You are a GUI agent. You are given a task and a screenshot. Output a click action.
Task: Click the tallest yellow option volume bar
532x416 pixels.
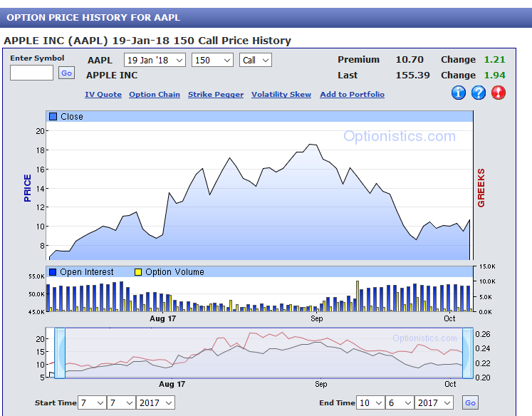(x=358, y=296)
